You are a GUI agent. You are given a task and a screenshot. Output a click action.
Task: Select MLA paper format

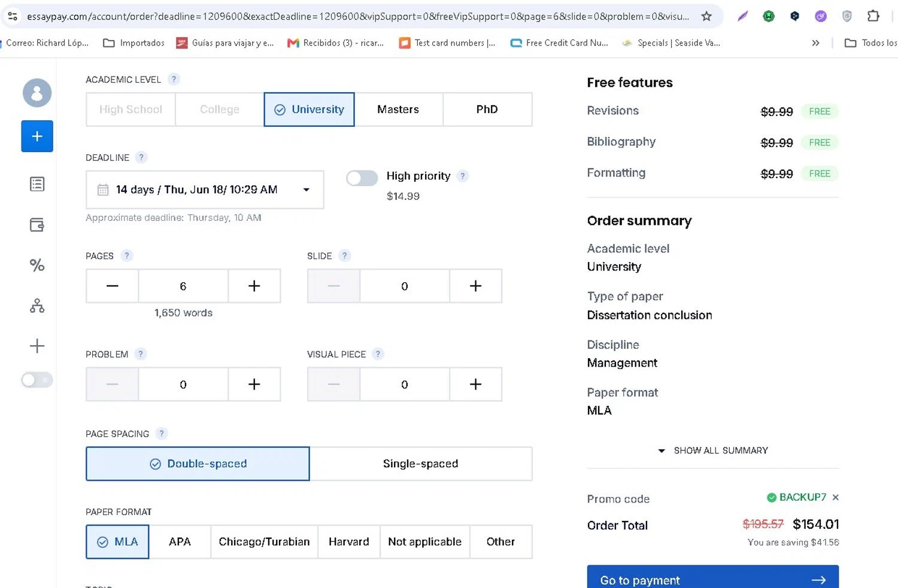[117, 542]
